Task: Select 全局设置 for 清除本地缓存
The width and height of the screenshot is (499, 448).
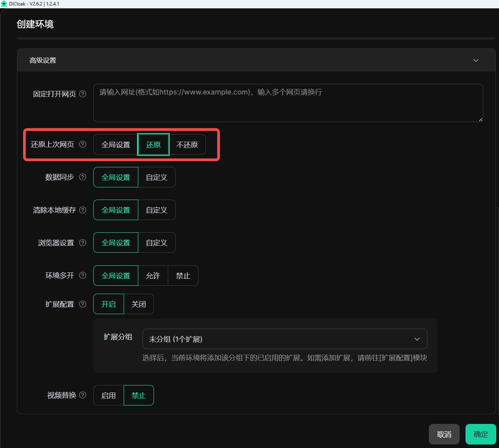Action: click(x=116, y=210)
